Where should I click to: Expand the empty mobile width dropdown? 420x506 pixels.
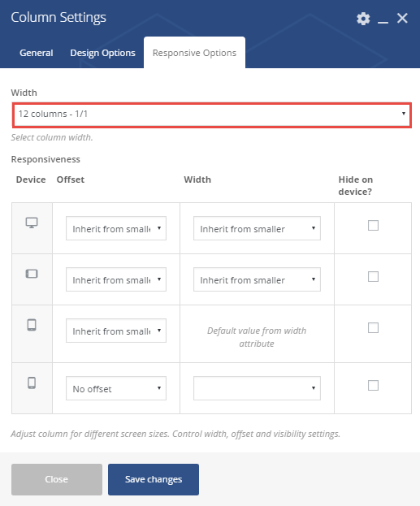point(257,388)
